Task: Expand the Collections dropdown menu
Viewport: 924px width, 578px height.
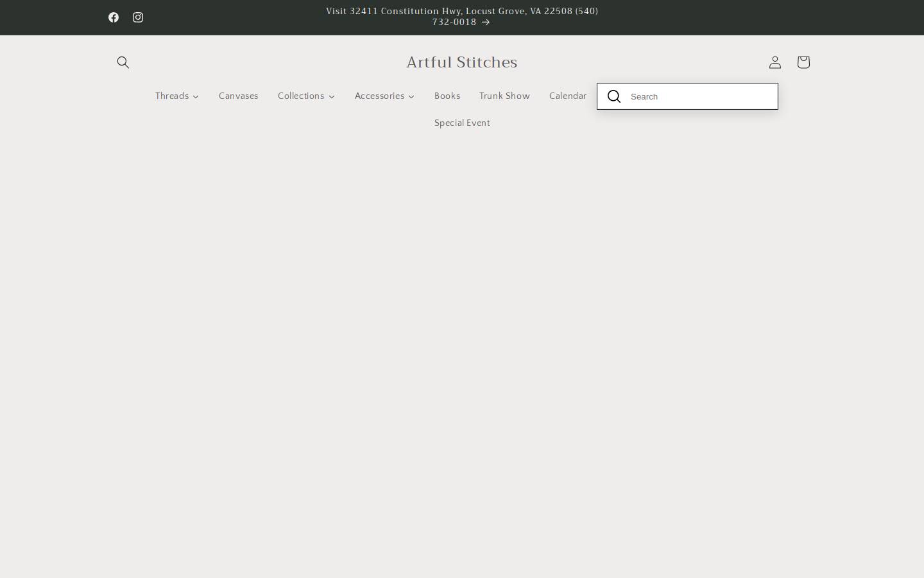Action: [306, 96]
